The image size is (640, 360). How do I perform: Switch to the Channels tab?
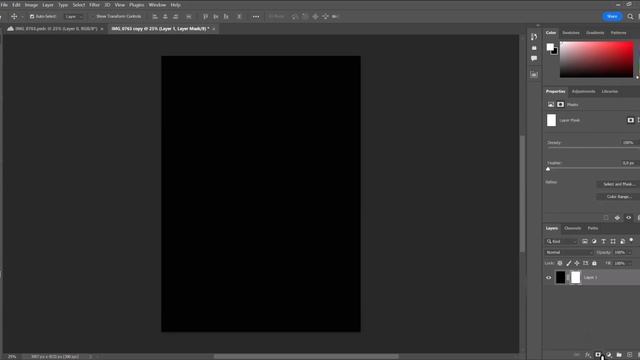tap(573, 228)
